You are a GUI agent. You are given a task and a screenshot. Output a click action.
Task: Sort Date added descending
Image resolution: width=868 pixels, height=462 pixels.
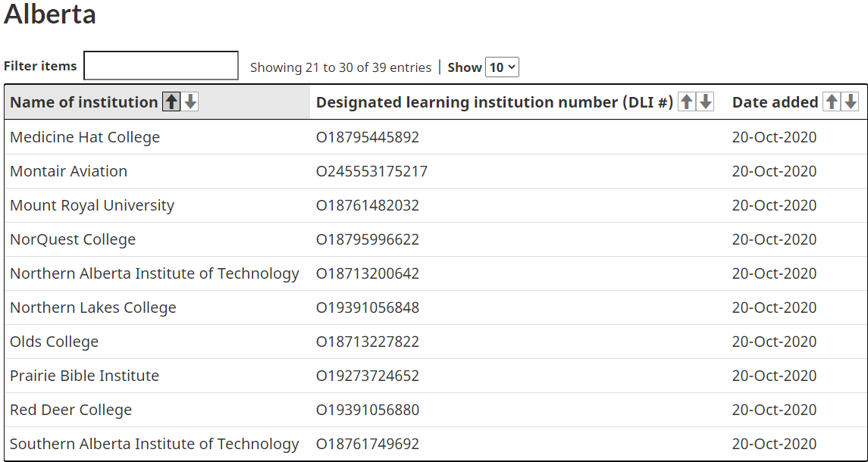pos(851,101)
